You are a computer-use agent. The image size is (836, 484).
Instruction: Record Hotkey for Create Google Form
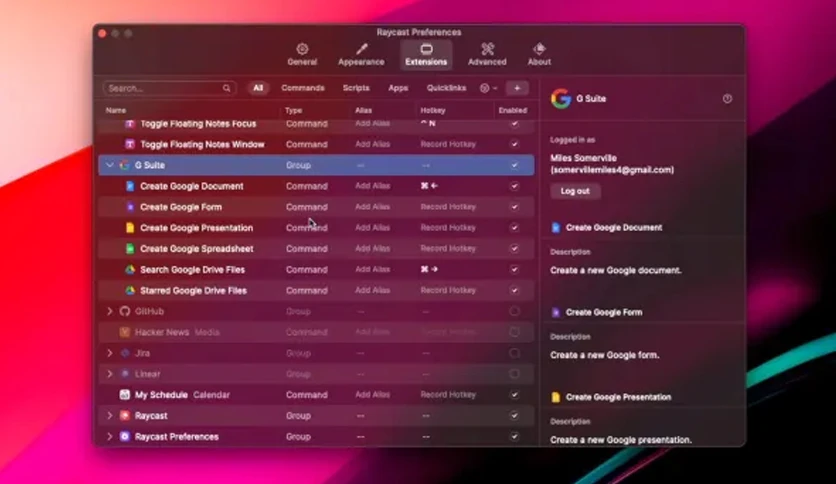coord(448,207)
